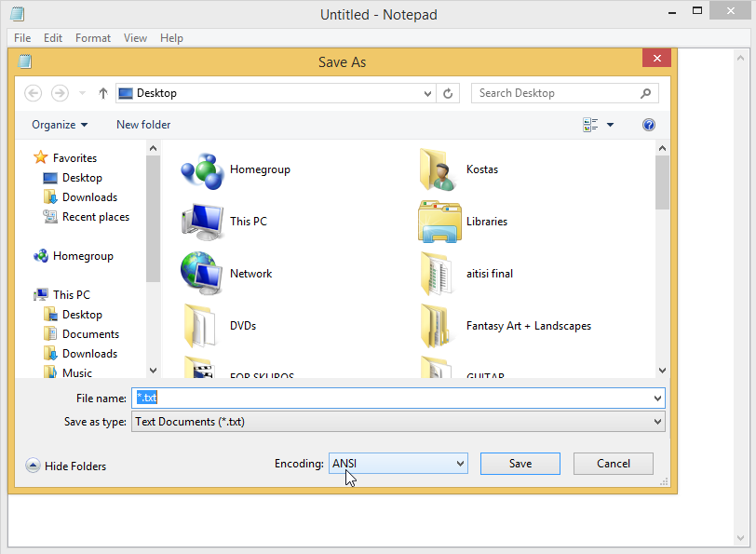The image size is (756, 554).
Task: Select the Kostas user folder
Action: [458, 170]
